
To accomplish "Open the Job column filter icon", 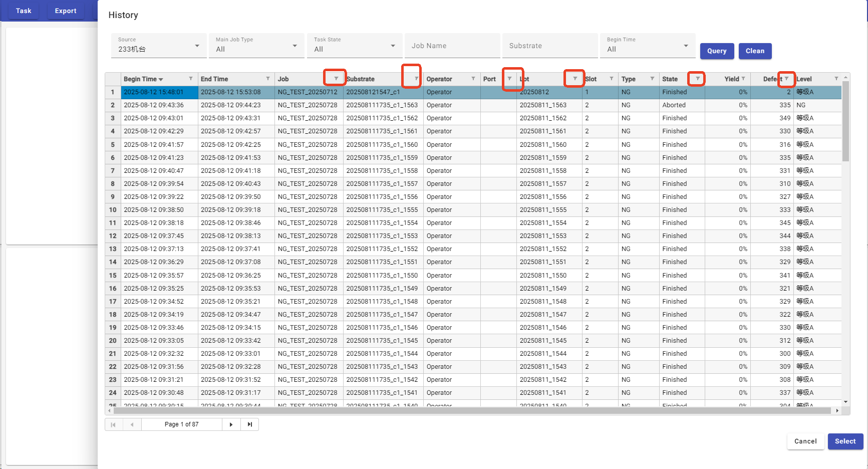I will [336, 79].
